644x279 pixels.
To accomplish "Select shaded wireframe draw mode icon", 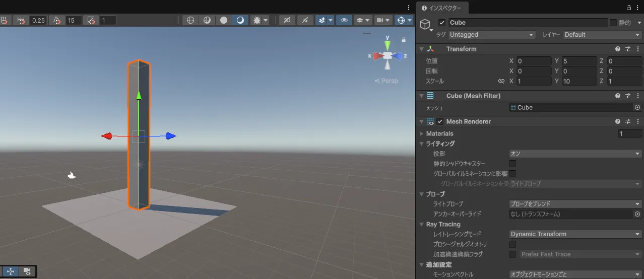I will coord(207,20).
